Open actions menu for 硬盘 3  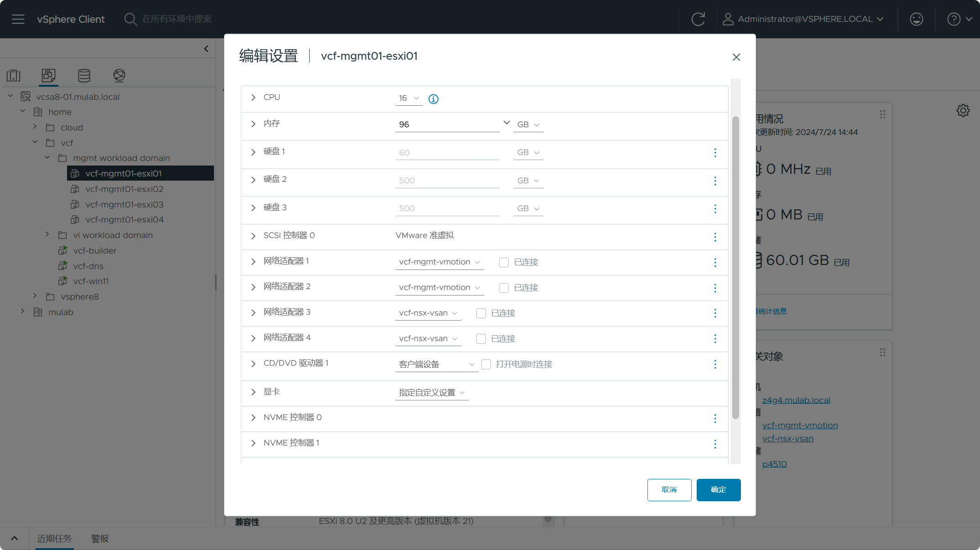coord(715,209)
